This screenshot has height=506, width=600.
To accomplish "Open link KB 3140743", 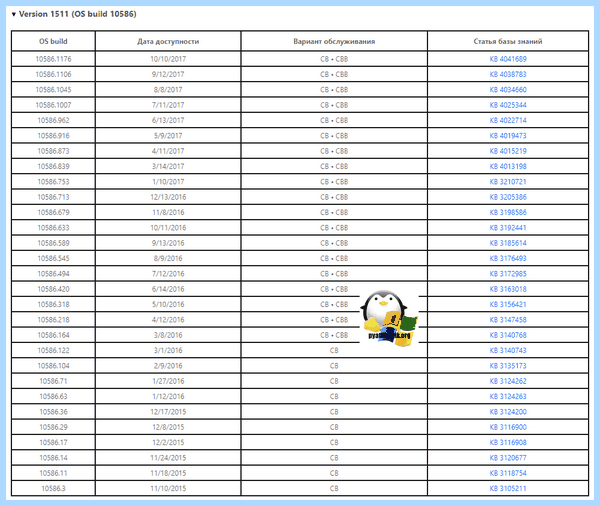I will [x=508, y=350].
